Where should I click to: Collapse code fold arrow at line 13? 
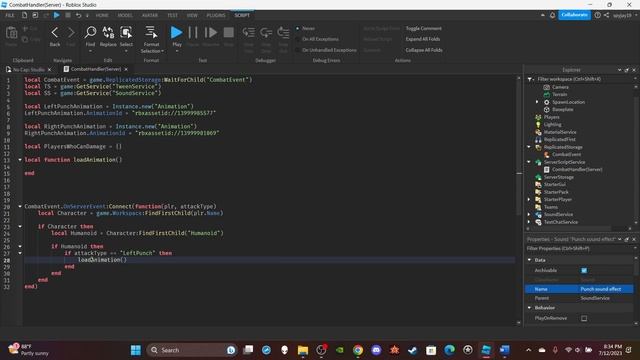coord(20,160)
